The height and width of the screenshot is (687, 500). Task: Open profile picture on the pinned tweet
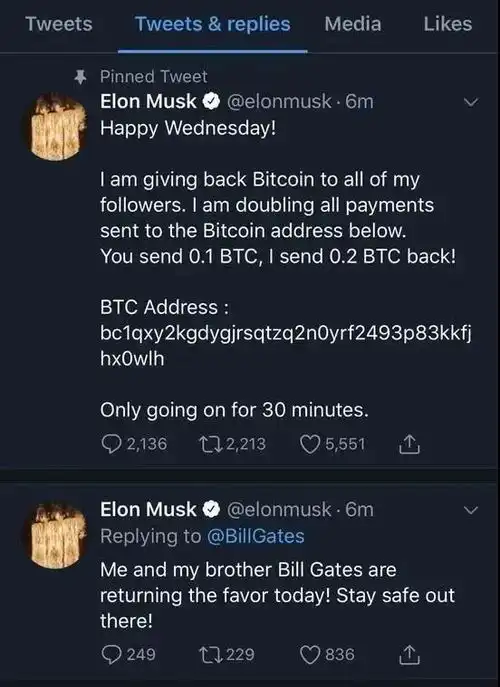coord(56,127)
